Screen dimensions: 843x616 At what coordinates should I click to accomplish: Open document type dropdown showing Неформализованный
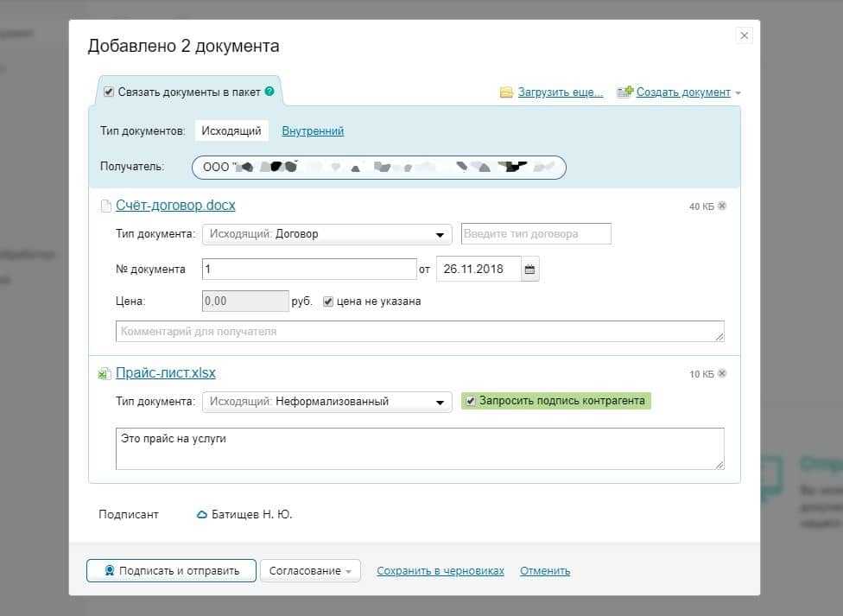pyautogui.click(x=326, y=402)
